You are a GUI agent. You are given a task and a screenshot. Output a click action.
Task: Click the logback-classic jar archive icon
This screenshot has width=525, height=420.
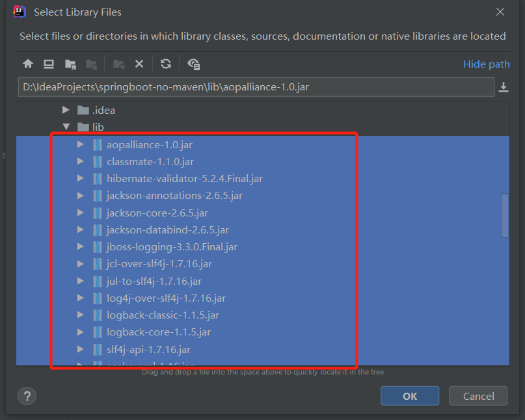tap(98, 315)
